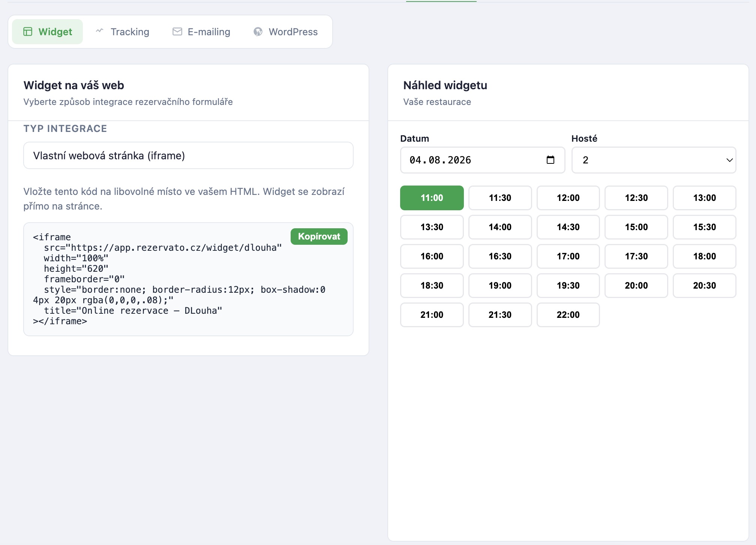Go to the WordPress tab

coord(285,32)
